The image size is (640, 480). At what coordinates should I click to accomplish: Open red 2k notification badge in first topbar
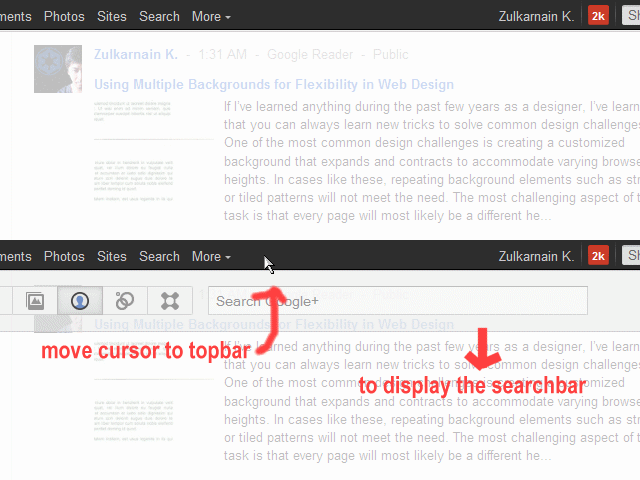(598, 16)
